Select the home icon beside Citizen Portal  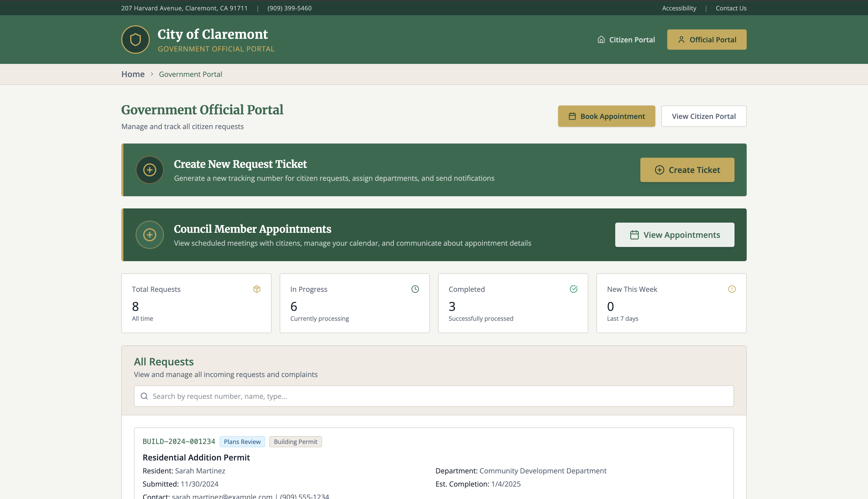(602, 39)
